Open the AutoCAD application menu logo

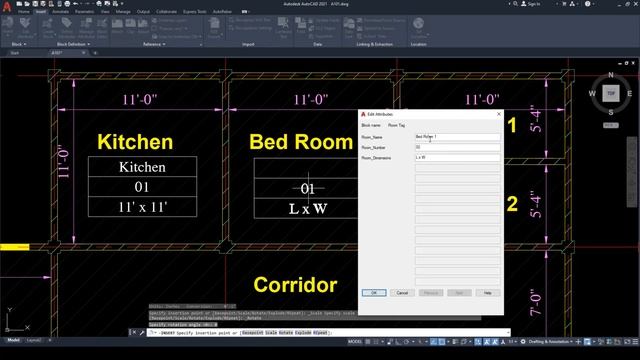pos(7,6)
